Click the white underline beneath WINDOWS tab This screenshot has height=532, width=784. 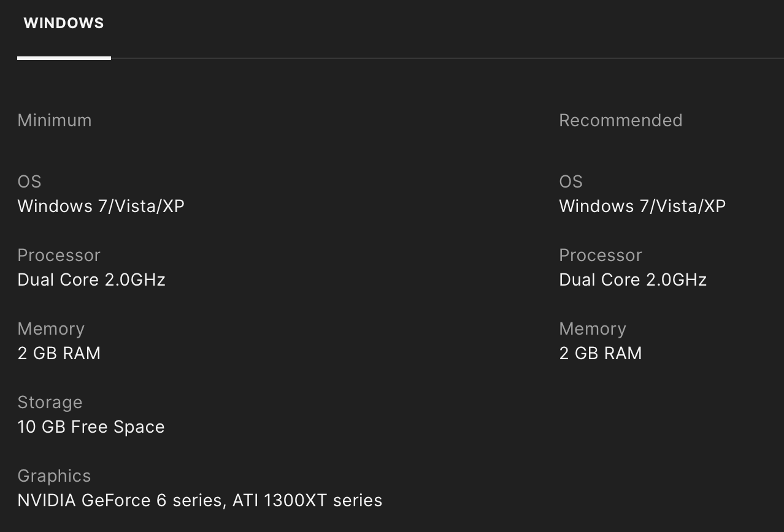click(x=64, y=58)
